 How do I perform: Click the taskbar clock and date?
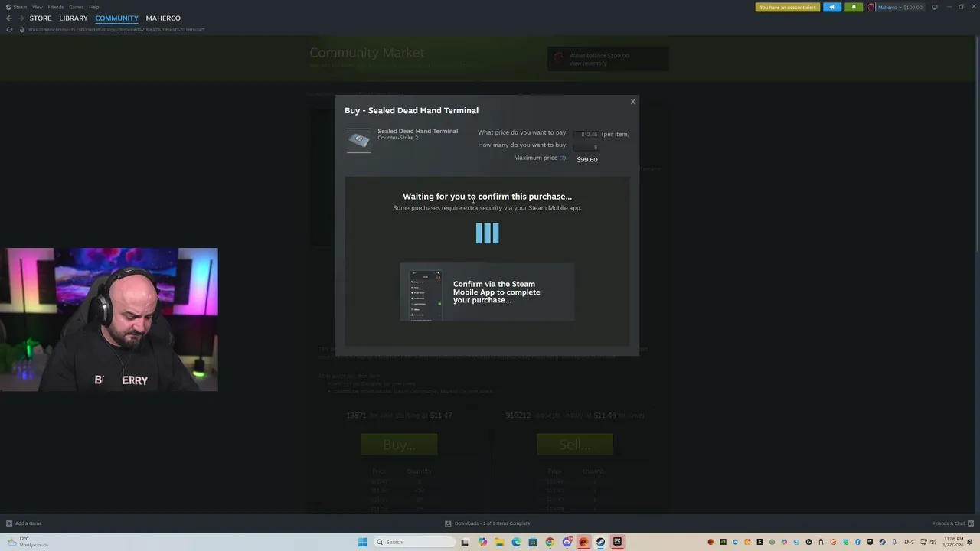point(954,542)
